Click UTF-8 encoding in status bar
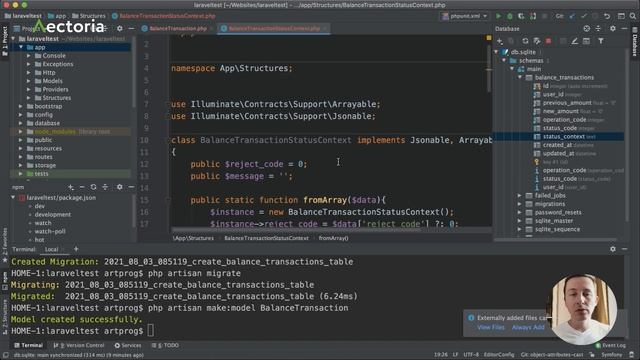This screenshot has width=640, height=360. (x=471, y=355)
